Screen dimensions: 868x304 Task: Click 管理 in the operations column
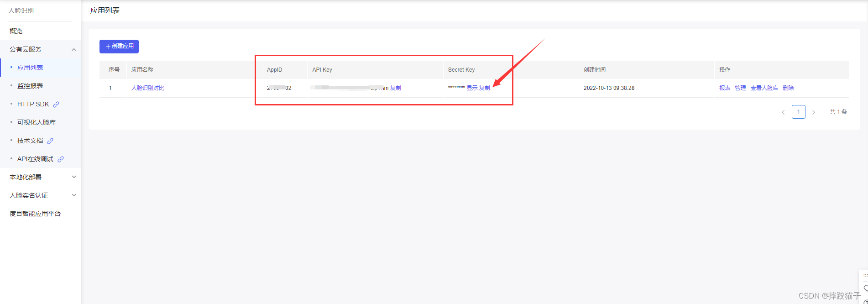[x=740, y=88]
